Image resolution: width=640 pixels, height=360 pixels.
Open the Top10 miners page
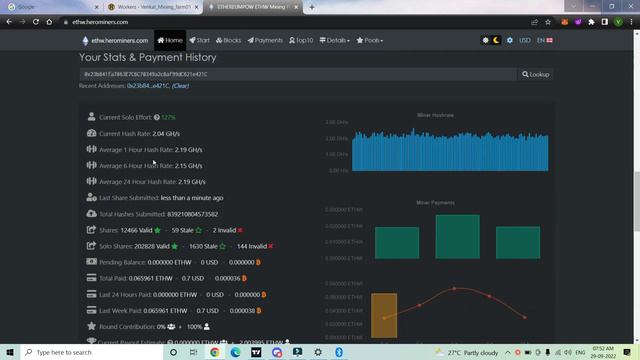(x=301, y=40)
